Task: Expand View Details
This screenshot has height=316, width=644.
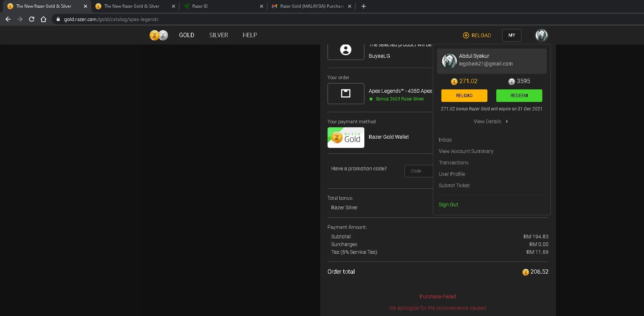Action: (491, 121)
